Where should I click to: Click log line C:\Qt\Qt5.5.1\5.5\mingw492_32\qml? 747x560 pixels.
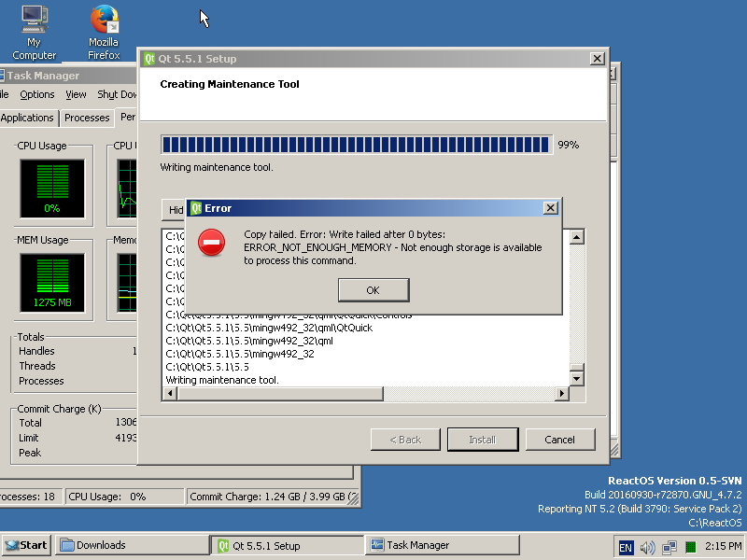click(x=249, y=341)
